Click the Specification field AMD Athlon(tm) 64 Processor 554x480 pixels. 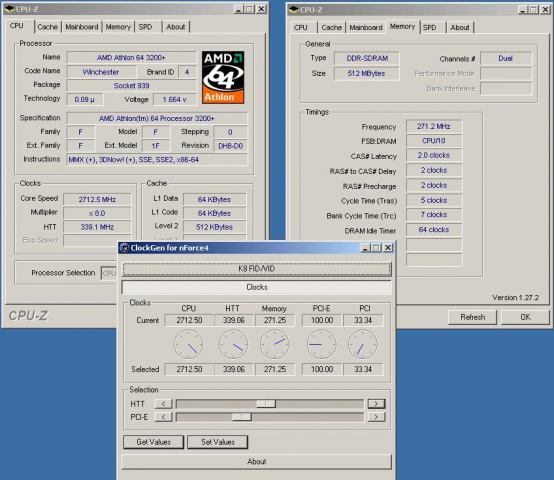click(157, 118)
